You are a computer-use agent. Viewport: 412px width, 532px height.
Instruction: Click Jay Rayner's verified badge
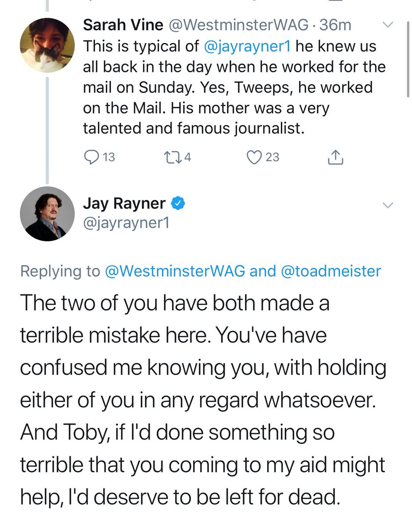[178, 203]
